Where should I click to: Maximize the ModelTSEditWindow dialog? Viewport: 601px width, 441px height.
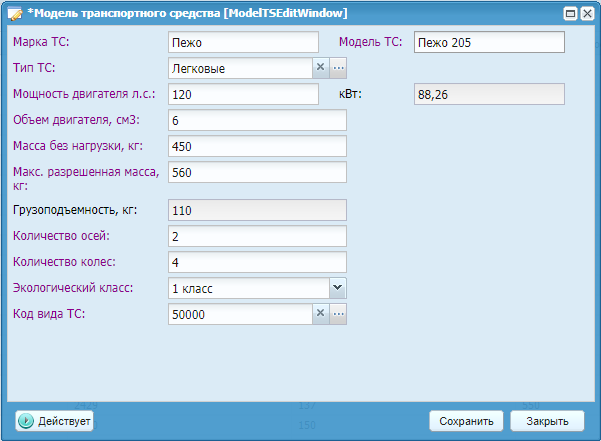point(570,14)
